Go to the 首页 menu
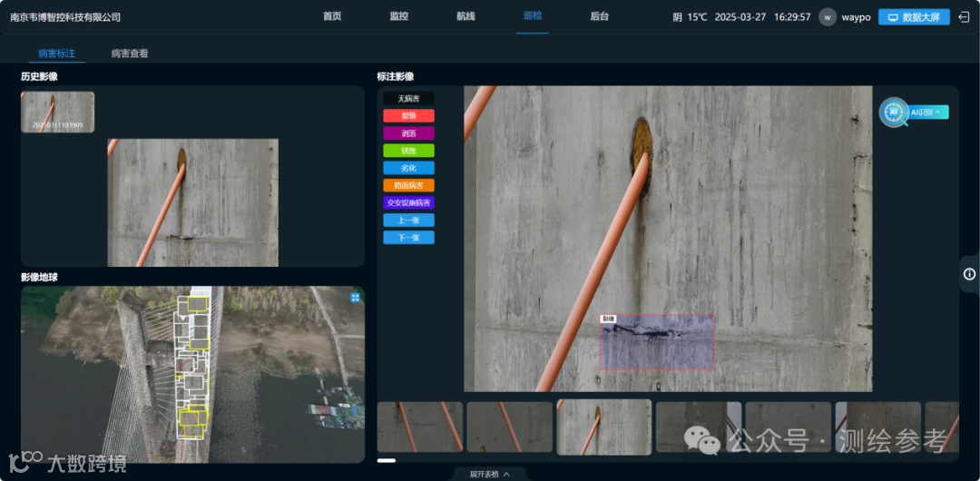The image size is (980, 481). (x=332, y=17)
